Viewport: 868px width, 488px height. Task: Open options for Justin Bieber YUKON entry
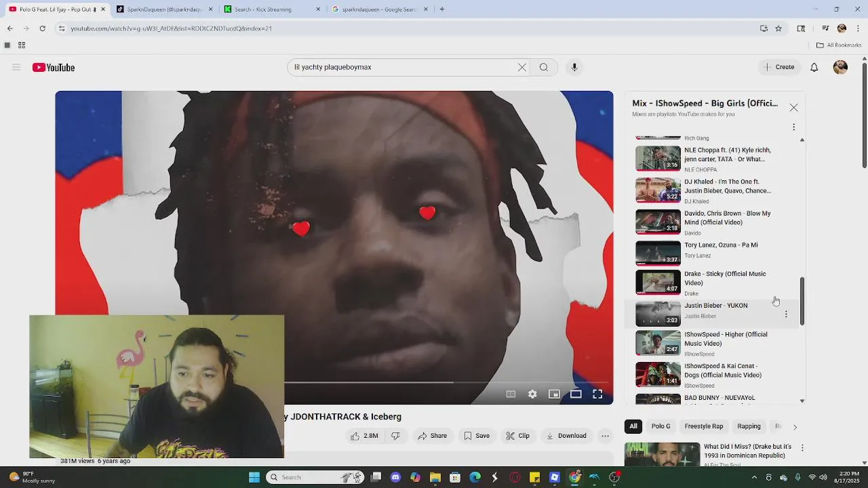tap(786, 314)
